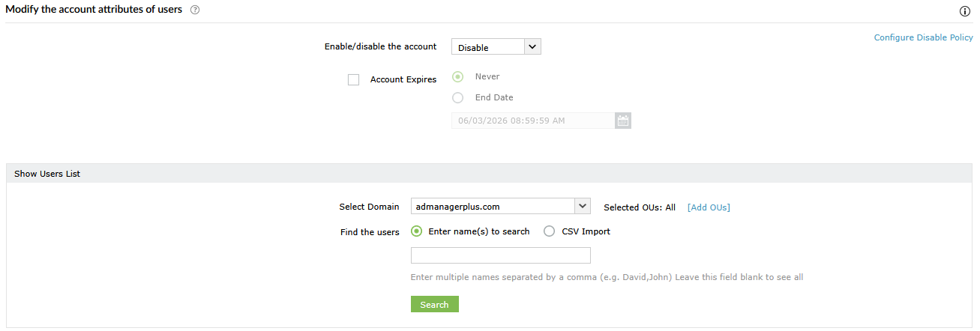Viewport: 980px width, 331px height.
Task: Choose the CSV Import radio button
Action: point(550,231)
